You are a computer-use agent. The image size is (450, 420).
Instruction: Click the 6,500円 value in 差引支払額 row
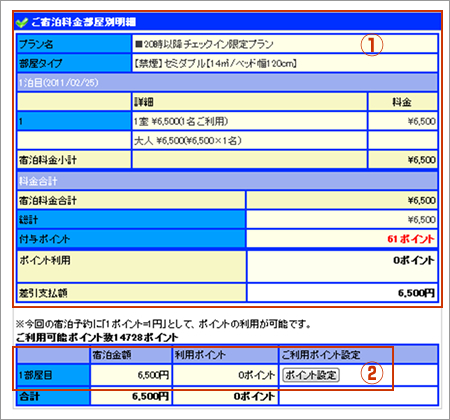coord(416,293)
